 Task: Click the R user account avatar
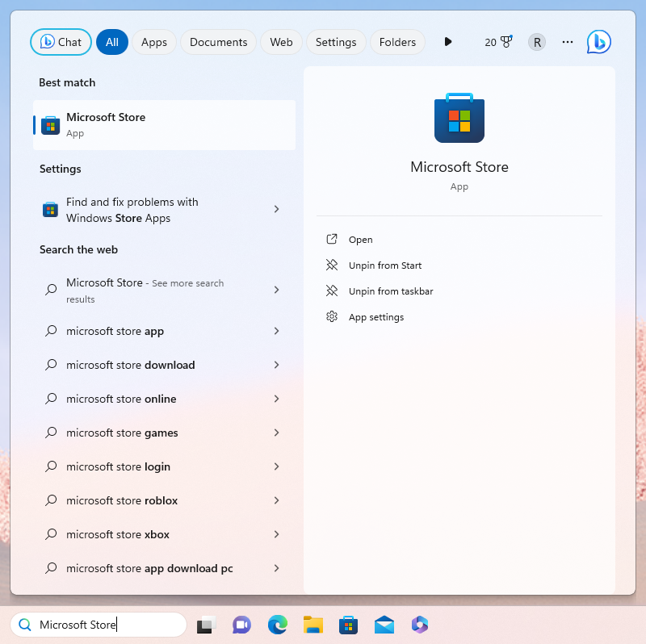tap(537, 42)
